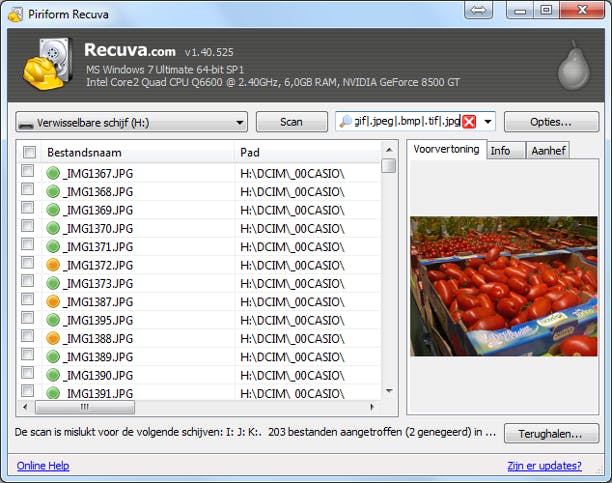Switch to the Voorvertoning tab

446,149
